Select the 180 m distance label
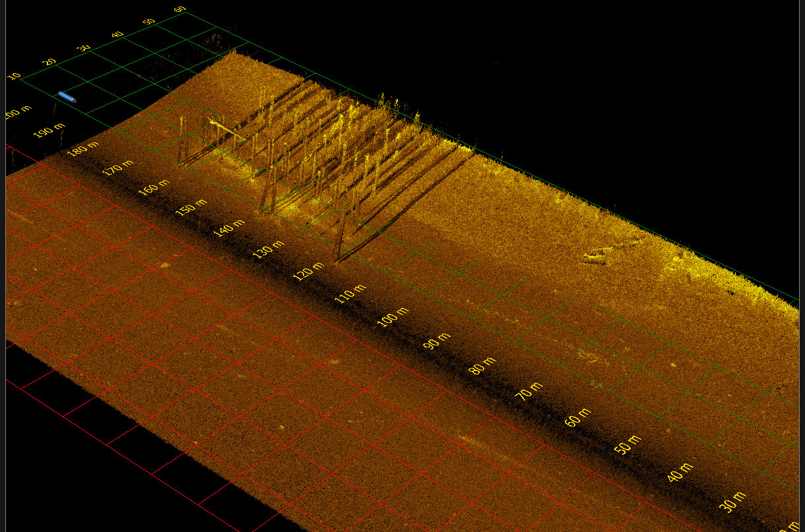The width and height of the screenshot is (805, 532). pyautogui.click(x=82, y=148)
